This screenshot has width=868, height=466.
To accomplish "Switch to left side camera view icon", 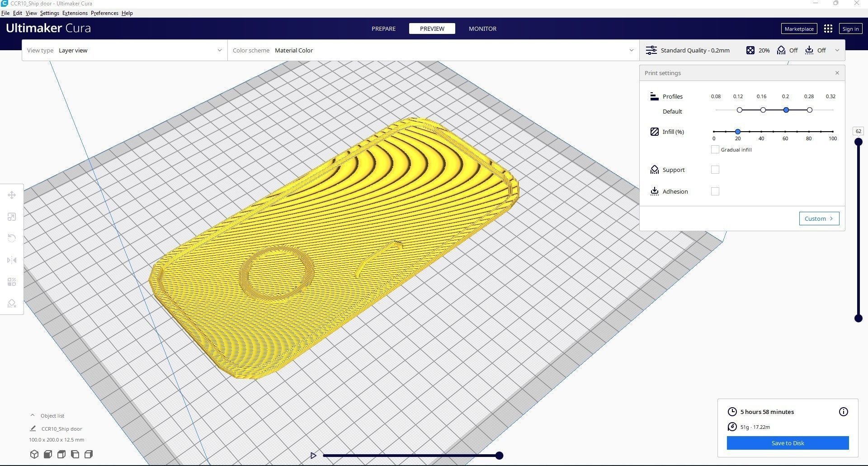I will click(x=75, y=454).
